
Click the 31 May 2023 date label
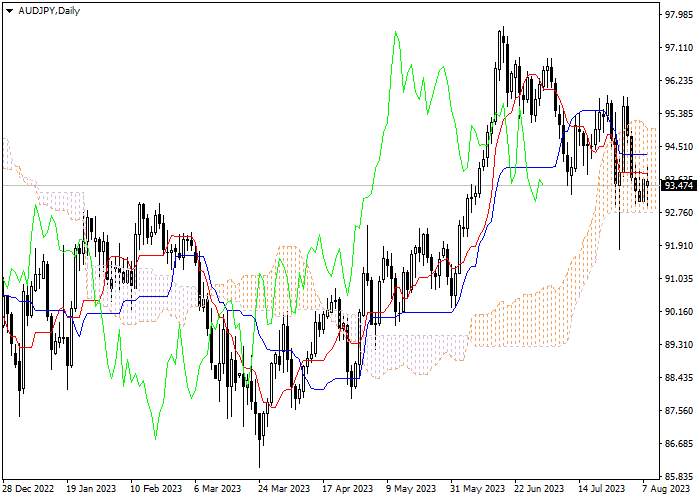[477, 489]
